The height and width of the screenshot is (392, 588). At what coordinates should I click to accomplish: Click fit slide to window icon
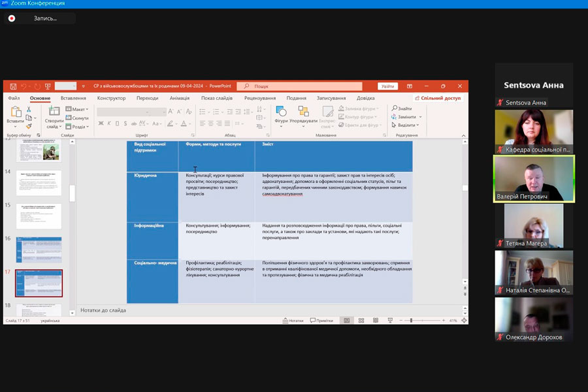(463, 321)
